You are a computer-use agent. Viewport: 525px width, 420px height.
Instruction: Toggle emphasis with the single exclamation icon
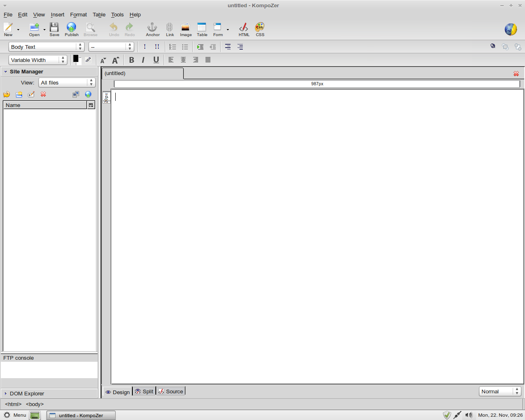[x=145, y=47]
